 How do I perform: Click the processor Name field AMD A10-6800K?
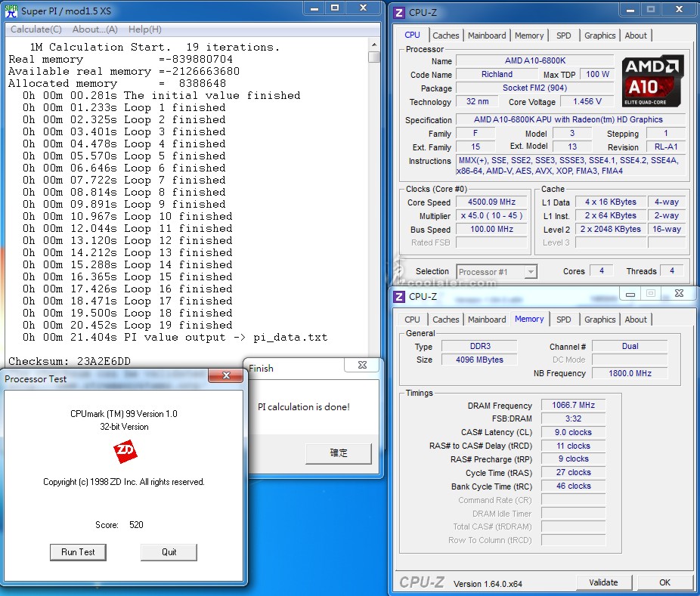point(534,60)
